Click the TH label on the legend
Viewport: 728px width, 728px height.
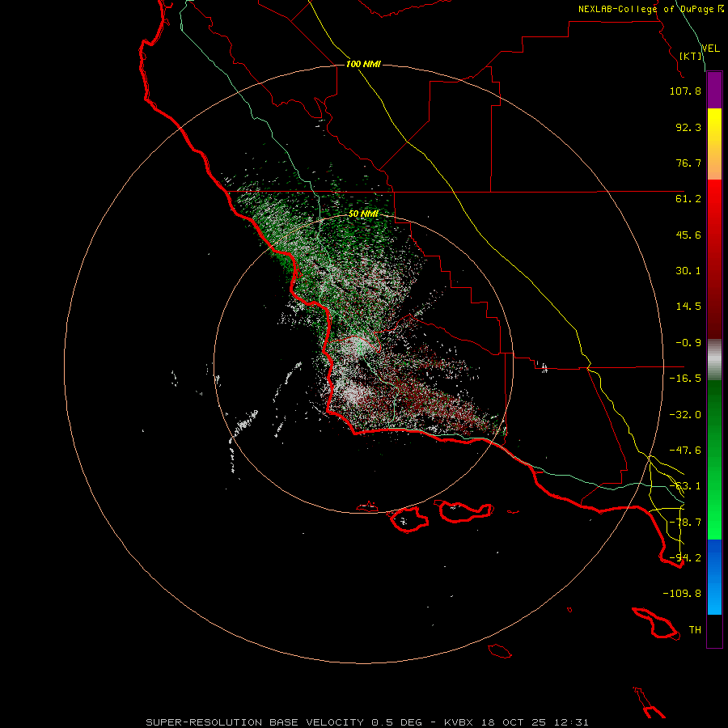[x=695, y=630]
